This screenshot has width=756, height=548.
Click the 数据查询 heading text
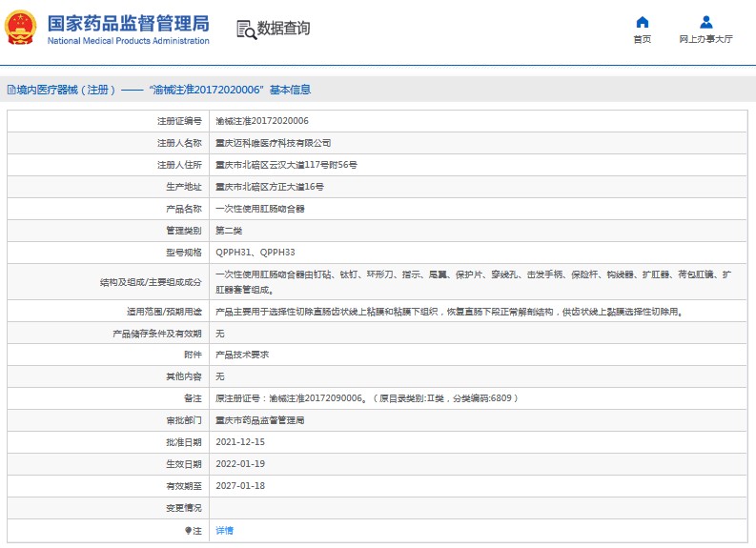tap(283, 29)
